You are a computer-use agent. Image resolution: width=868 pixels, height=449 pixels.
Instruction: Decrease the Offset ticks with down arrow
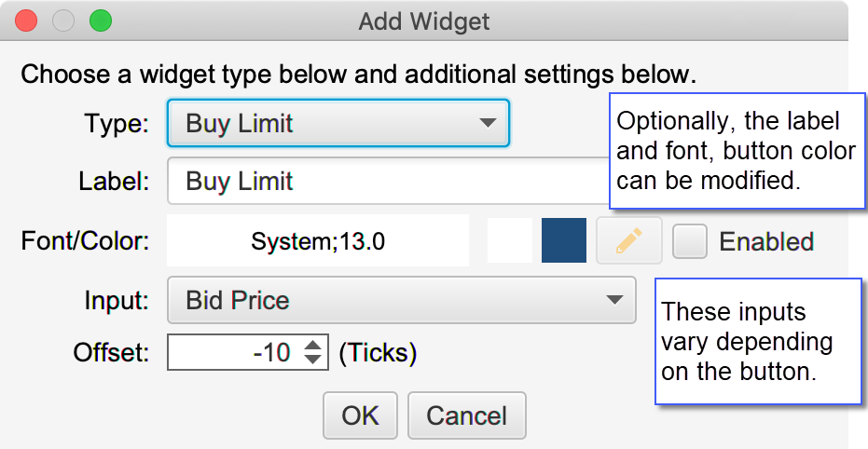313,361
